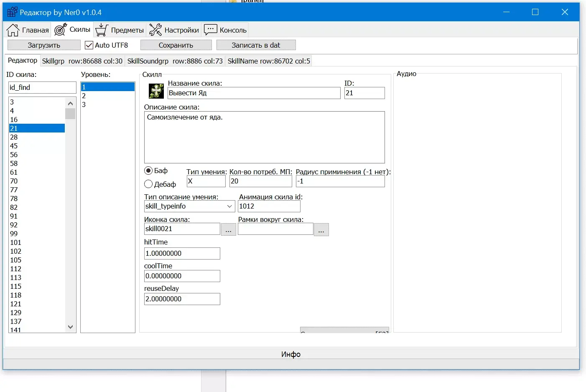Click the Название скила field
This screenshot has height=392, width=586.
pyautogui.click(x=254, y=93)
